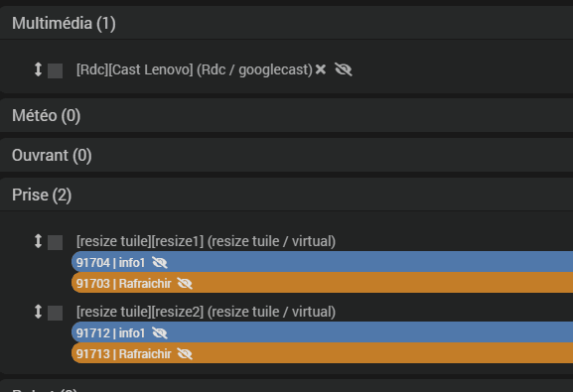The height and width of the screenshot is (392, 573).
Task: Toggle eye icon on command 91712 info1
Action: click(160, 332)
